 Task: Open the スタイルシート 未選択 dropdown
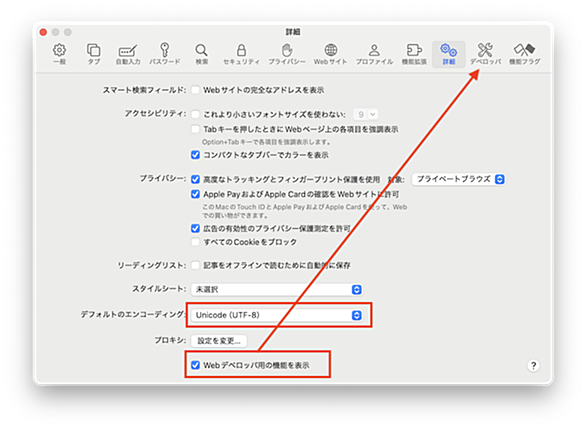(x=277, y=290)
